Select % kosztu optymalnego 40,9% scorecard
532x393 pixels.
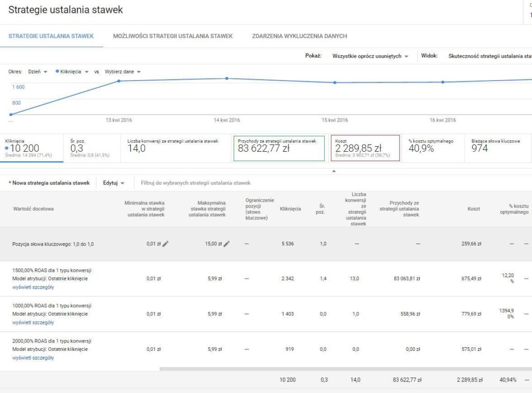point(433,148)
